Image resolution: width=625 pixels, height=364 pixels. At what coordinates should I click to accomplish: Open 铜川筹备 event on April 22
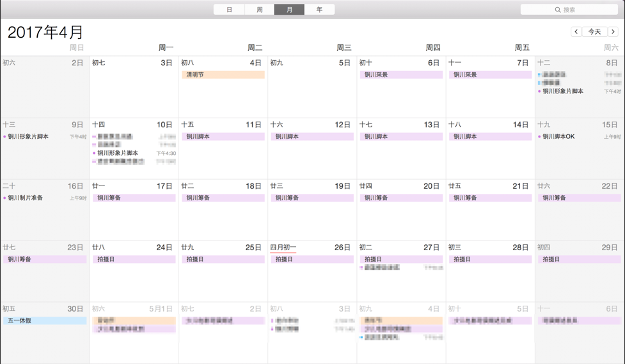pos(580,198)
